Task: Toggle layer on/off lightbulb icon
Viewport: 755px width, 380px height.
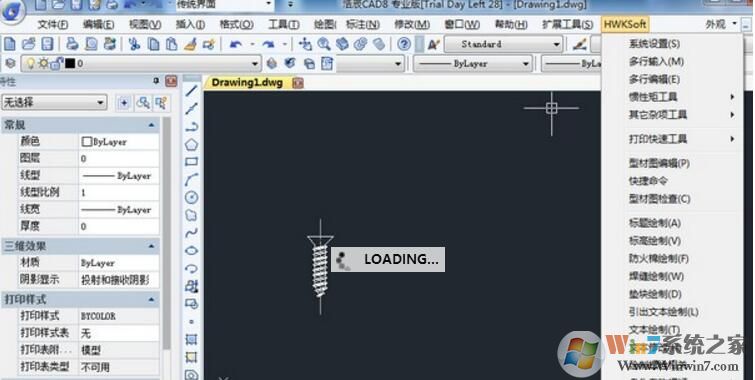Action: [x=31, y=64]
